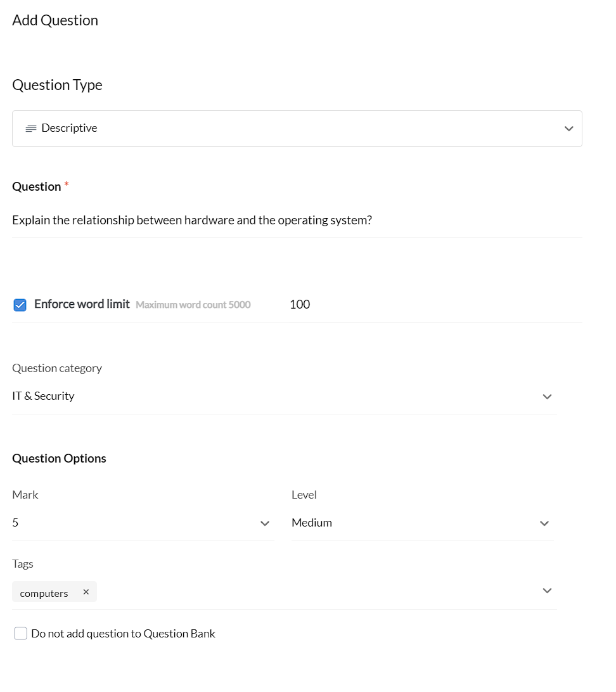
Task: Click the question text about hardware and operating system
Action: (x=192, y=221)
